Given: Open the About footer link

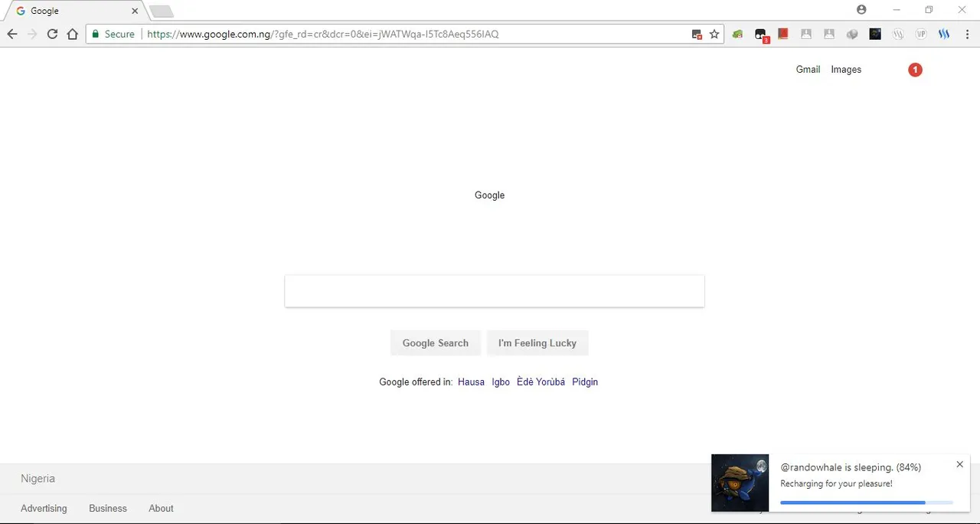Looking at the screenshot, I should click(161, 508).
